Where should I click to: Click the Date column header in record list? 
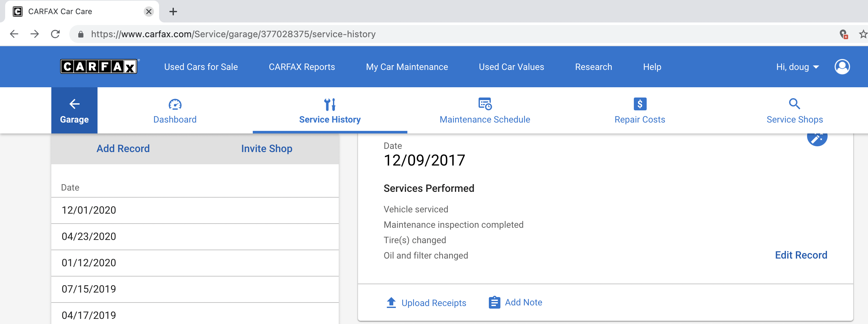click(70, 187)
